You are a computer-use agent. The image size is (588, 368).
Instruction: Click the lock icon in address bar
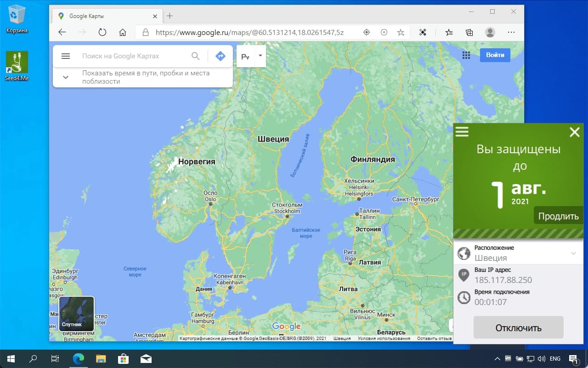(x=146, y=32)
